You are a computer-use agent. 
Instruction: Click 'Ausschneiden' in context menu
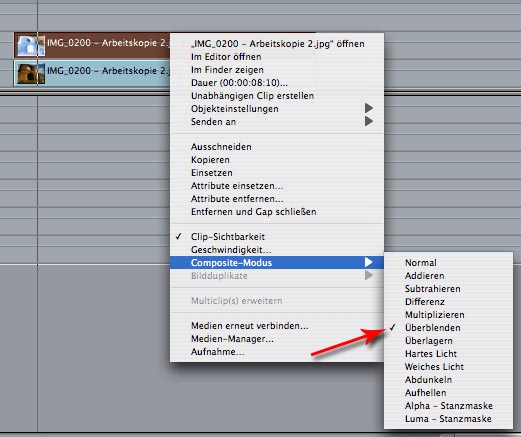click(277, 147)
